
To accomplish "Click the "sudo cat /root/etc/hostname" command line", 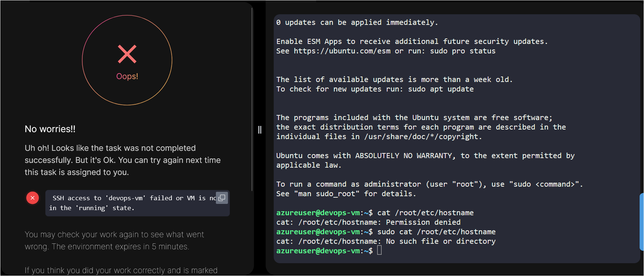I will point(386,232).
